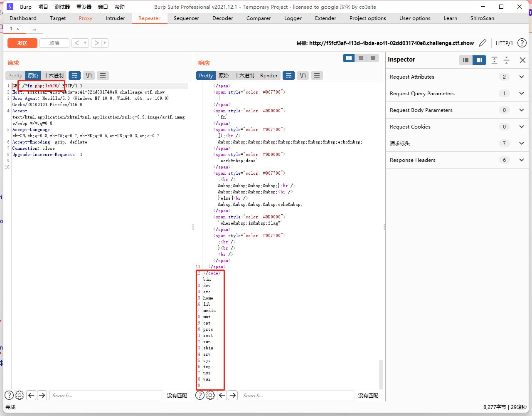
Task: Open the 测试器 menu
Action: (x=62, y=7)
